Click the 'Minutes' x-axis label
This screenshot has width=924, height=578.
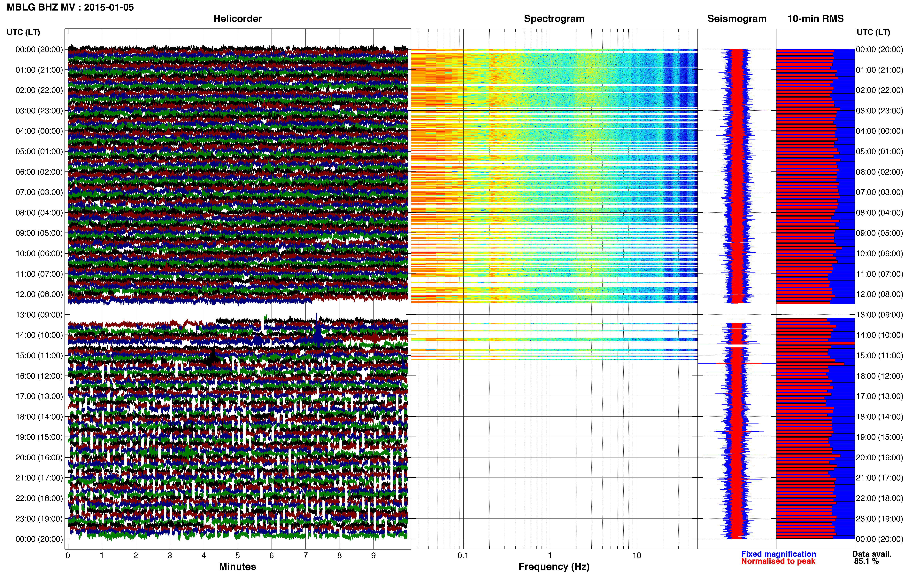238,566
